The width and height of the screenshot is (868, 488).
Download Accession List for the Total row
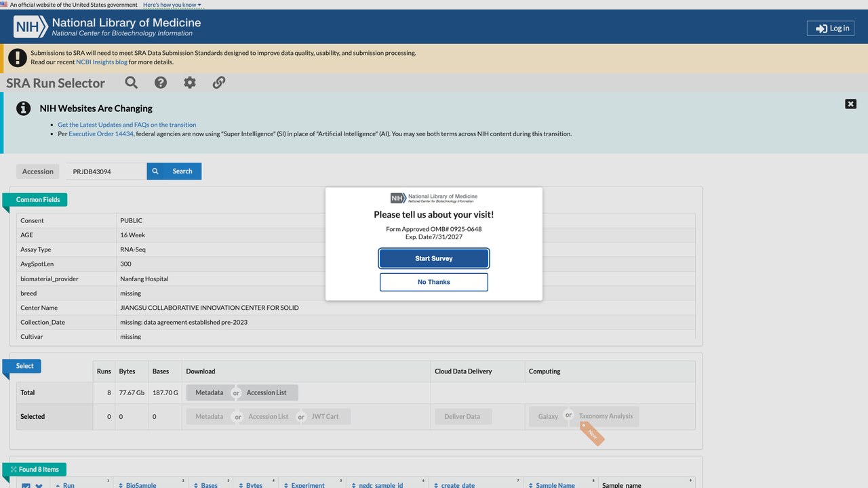point(267,392)
